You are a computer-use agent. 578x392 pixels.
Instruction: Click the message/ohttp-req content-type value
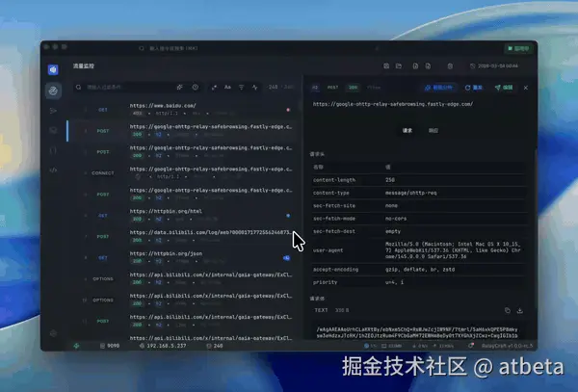(410, 193)
